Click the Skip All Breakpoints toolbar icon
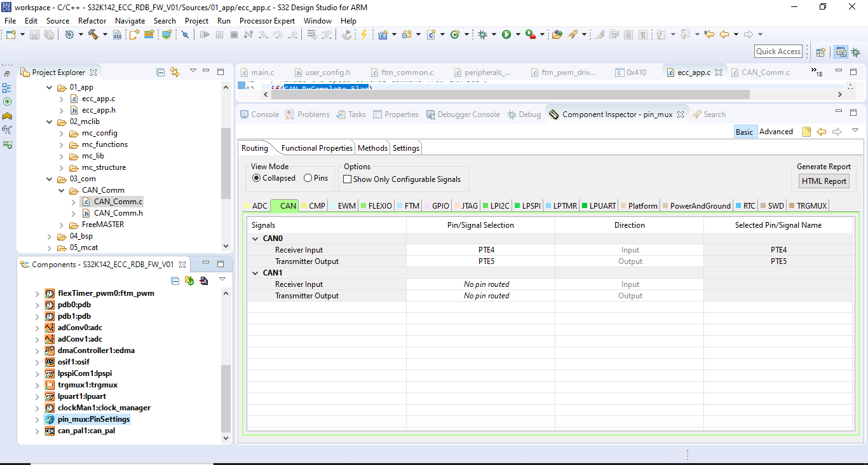The height and width of the screenshot is (465, 868). (x=185, y=34)
